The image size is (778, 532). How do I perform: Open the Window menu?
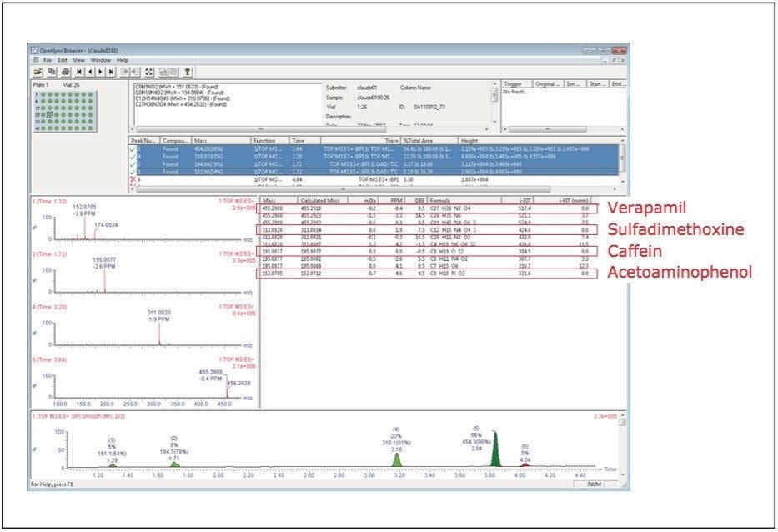click(99, 60)
